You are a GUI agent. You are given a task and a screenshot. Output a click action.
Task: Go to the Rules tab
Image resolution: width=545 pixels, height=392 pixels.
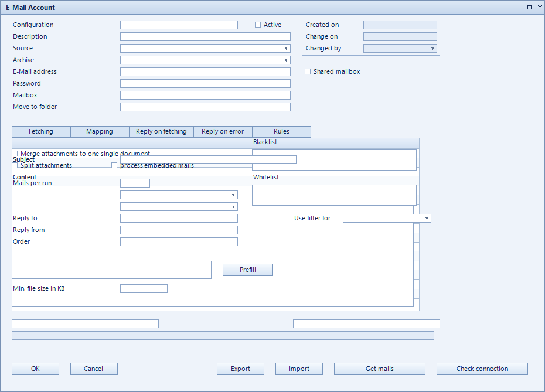[x=281, y=132]
